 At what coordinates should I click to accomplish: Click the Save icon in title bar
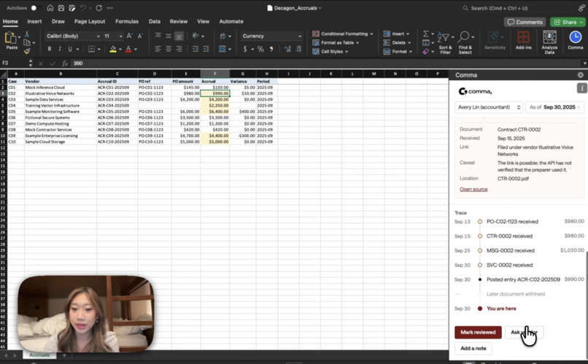(61, 8)
